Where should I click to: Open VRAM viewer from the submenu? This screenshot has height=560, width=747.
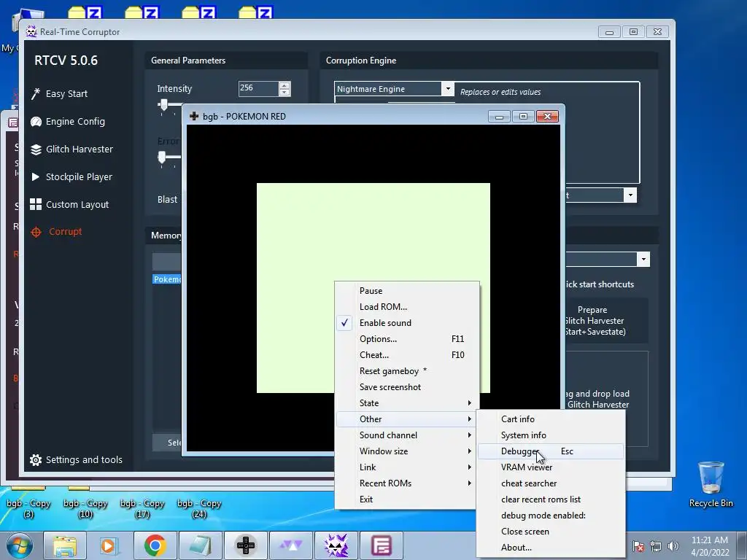pyautogui.click(x=551, y=467)
